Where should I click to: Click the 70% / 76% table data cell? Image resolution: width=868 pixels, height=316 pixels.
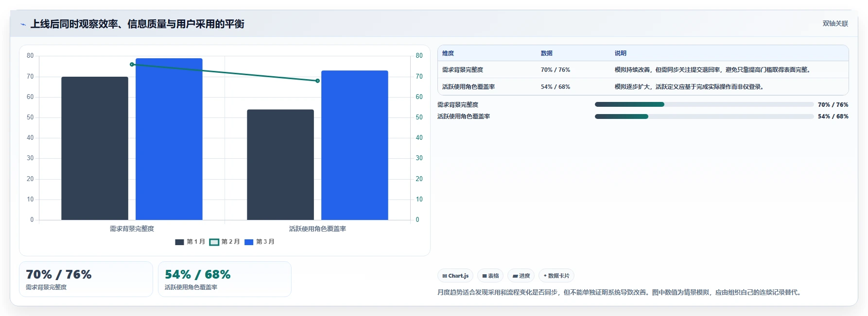pyautogui.click(x=556, y=70)
